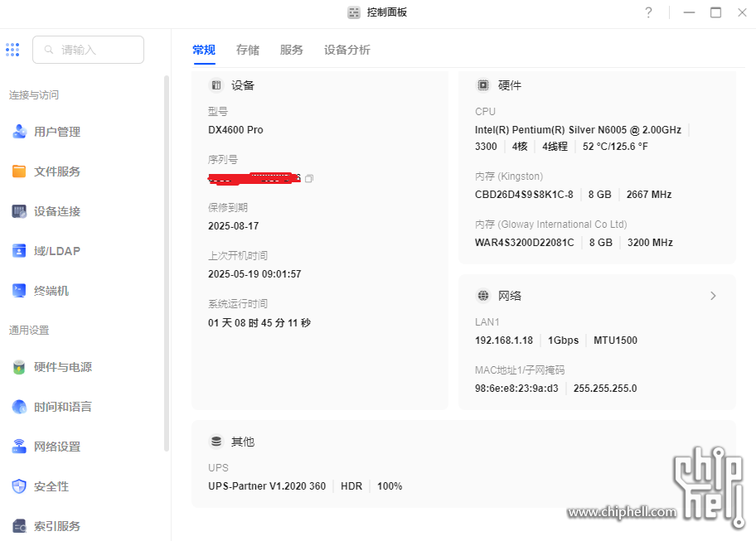This screenshot has width=756, height=541.
Task: Open the app grid dots icon
Action: click(x=12, y=50)
